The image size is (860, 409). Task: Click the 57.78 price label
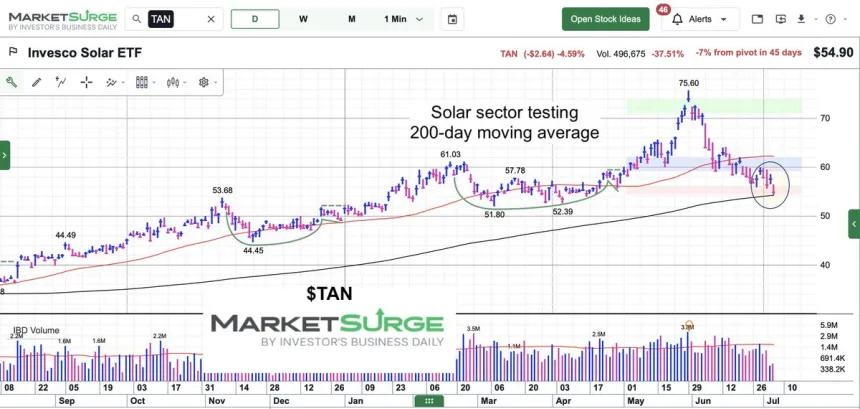(x=516, y=171)
